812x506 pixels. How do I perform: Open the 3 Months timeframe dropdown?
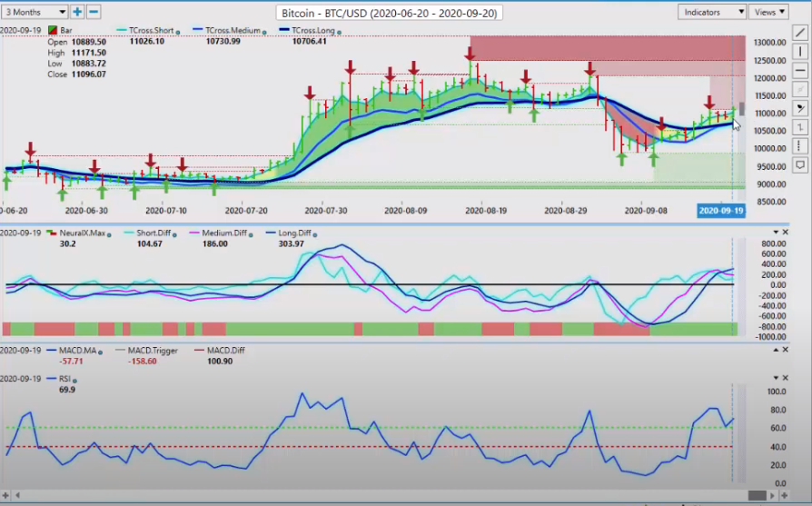(x=35, y=12)
